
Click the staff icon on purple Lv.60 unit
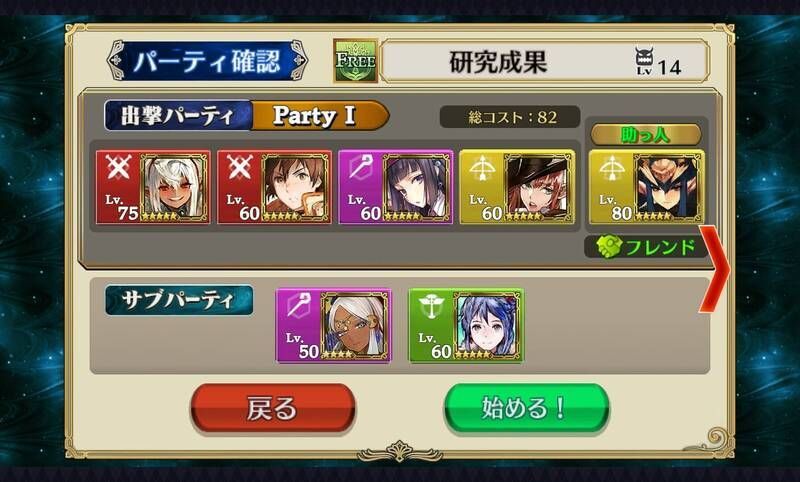tap(361, 167)
